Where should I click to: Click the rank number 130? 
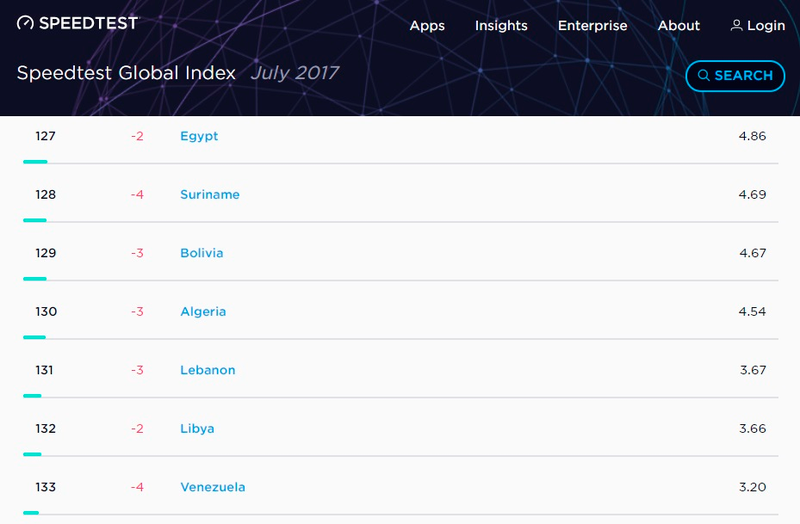click(46, 312)
